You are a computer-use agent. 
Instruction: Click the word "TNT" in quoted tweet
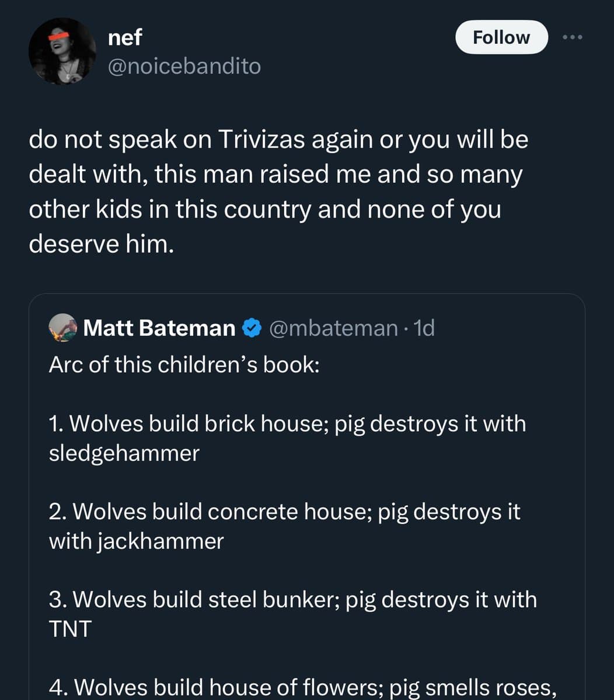pyautogui.click(x=70, y=629)
